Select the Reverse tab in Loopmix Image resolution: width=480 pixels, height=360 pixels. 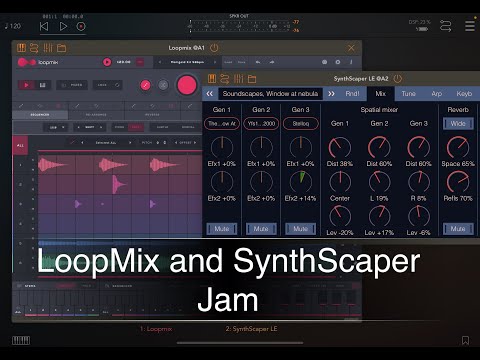(152, 115)
